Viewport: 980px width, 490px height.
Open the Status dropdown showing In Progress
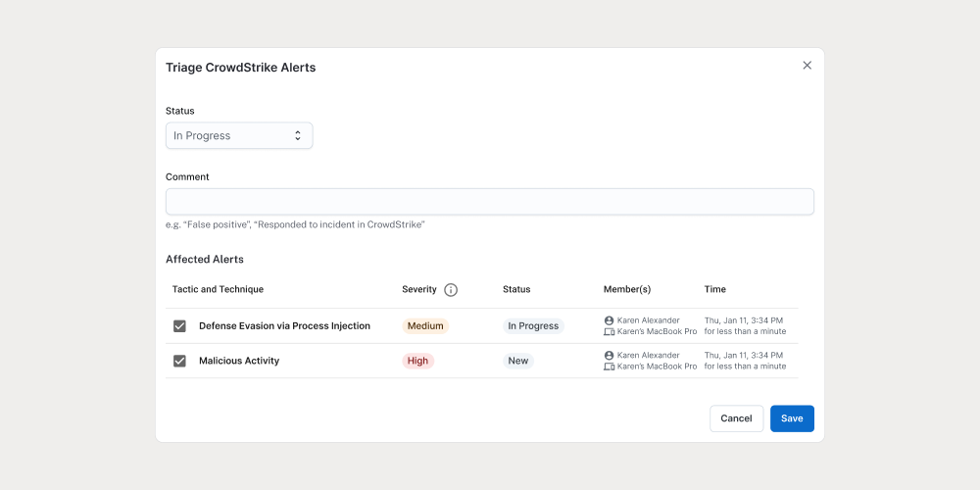(x=239, y=135)
